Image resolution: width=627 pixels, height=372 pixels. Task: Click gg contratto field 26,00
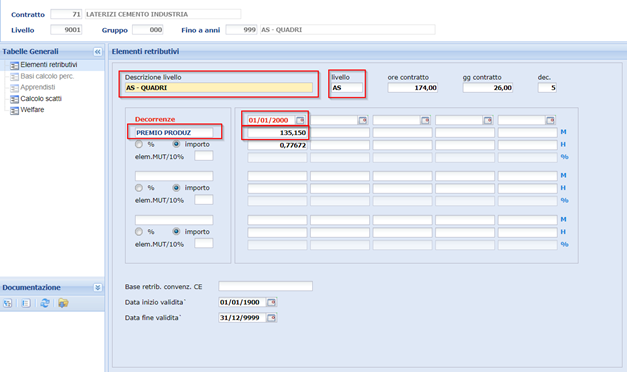[x=487, y=88]
